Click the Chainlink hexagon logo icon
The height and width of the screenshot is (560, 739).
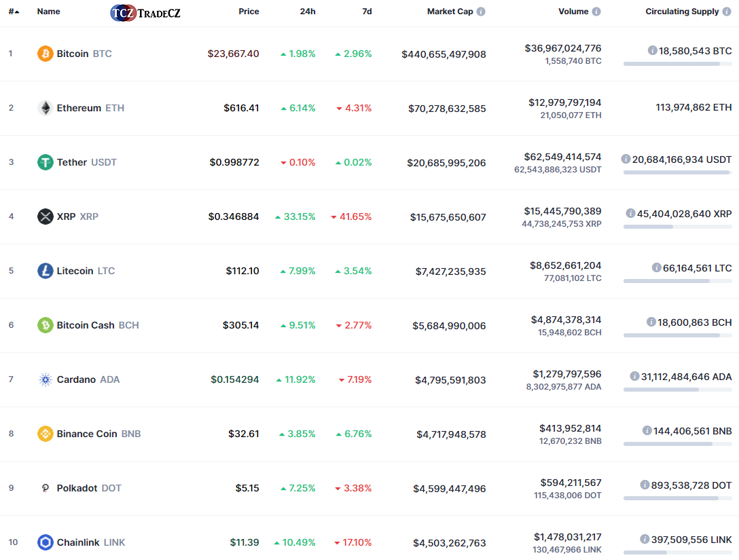coord(46,542)
